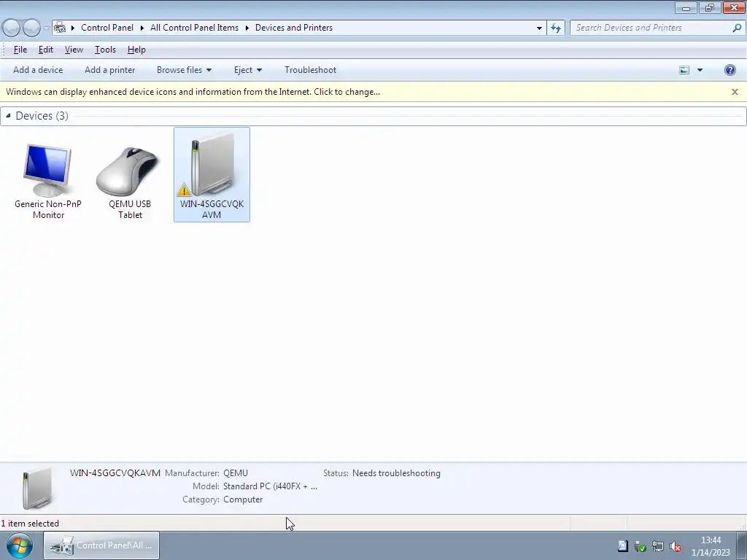747x560 pixels.
Task: Click the computer icon in details pane
Action: 37,488
